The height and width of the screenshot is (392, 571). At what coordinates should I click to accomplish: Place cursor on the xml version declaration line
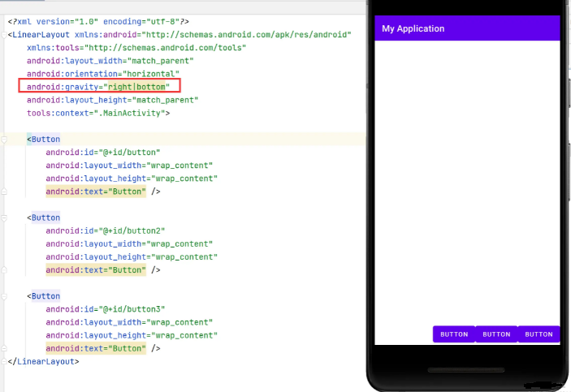98,21
